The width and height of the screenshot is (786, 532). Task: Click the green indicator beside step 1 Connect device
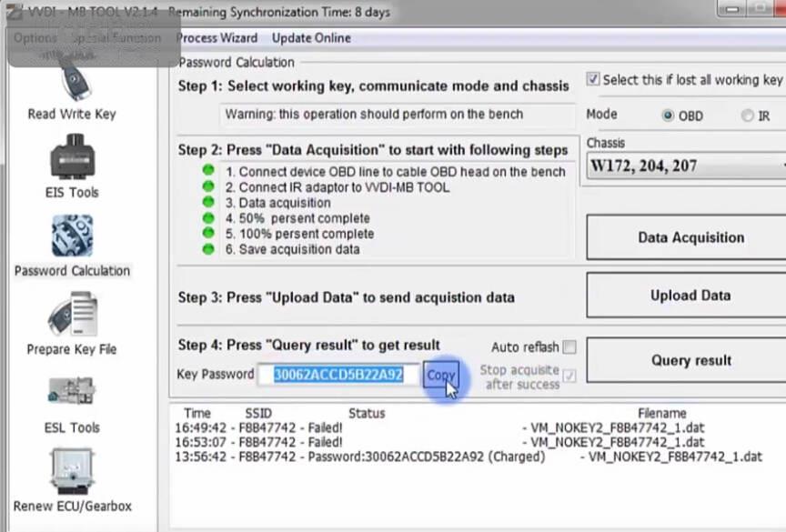coord(208,170)
